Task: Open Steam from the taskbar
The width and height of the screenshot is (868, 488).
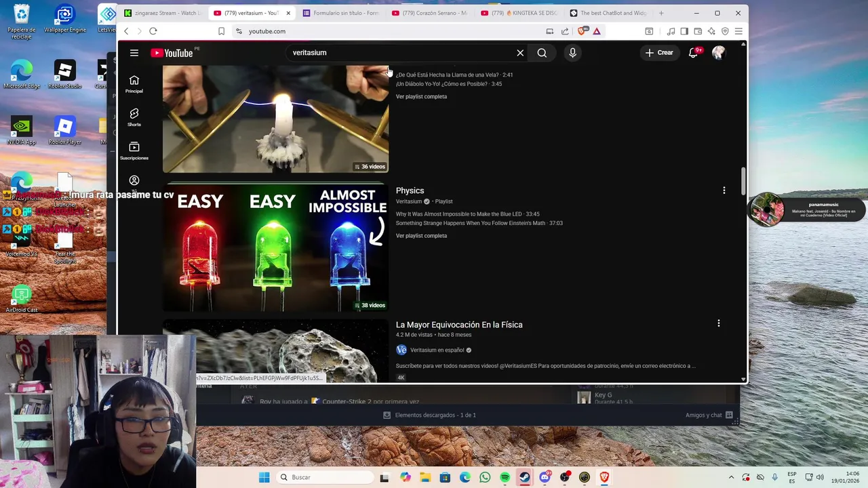Action: [525, 477]
